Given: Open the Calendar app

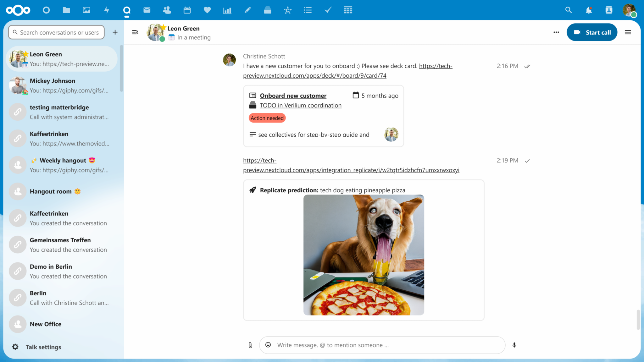Looking at the screenshot, I should pos(187,10).
